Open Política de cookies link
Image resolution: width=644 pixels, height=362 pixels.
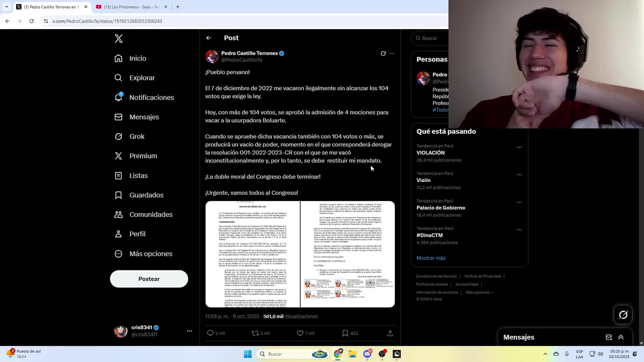[x=432, y=285]
